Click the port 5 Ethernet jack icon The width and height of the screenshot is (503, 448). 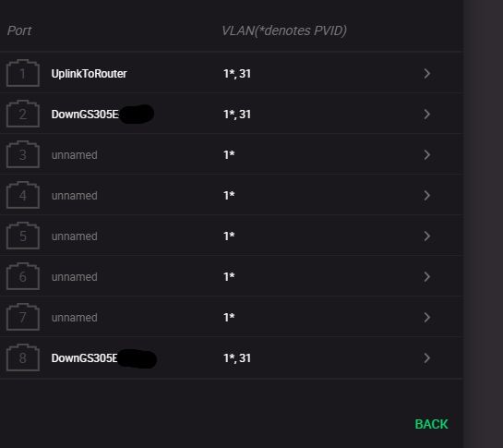[23, 236]
